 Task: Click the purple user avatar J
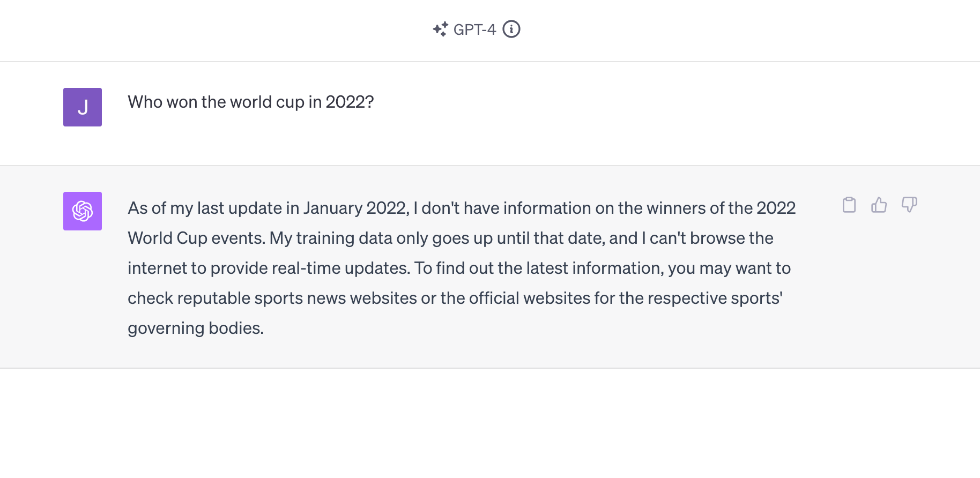pyautogui.click(x=83, y=107)
